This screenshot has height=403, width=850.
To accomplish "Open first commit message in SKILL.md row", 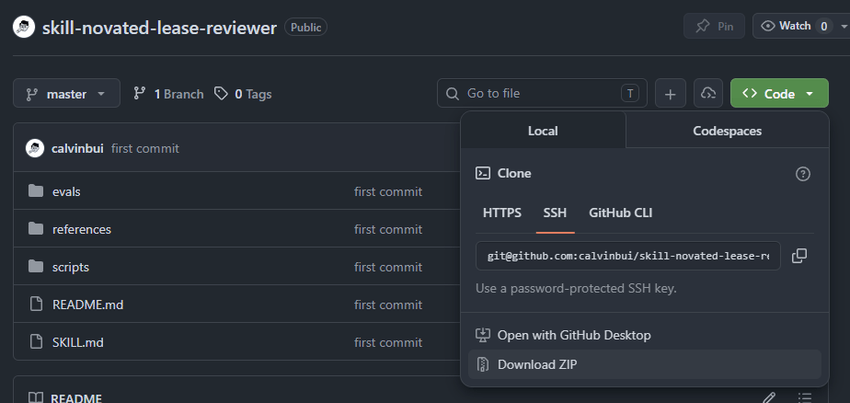I will [388, 343].
